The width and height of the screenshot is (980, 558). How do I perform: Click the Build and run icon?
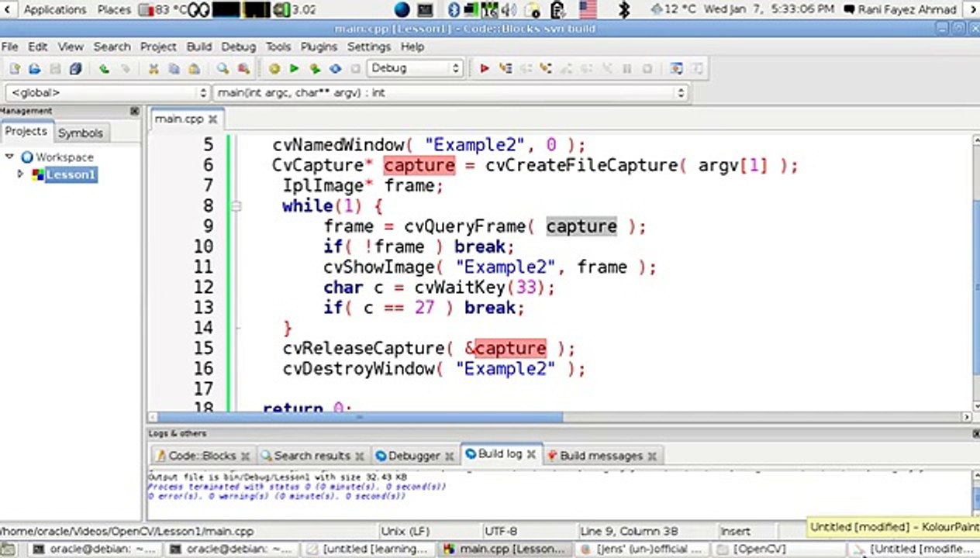tap(315, 68)
